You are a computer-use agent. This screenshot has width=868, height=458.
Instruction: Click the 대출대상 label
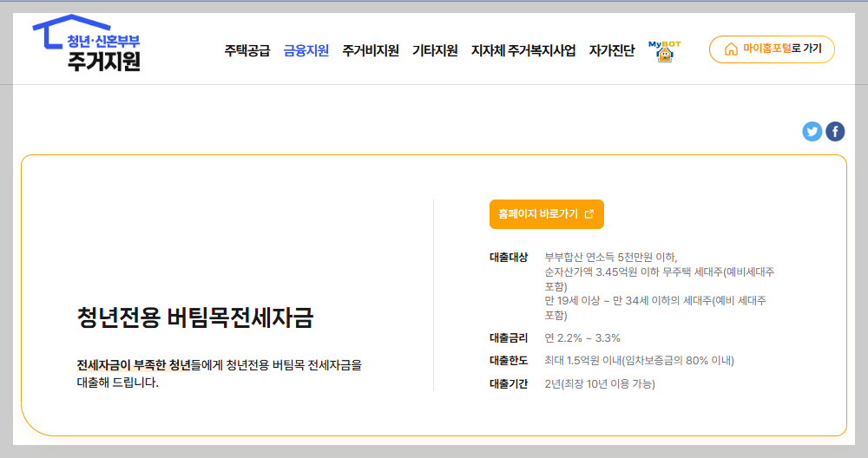pyautogui.click(x=508, y=258)
